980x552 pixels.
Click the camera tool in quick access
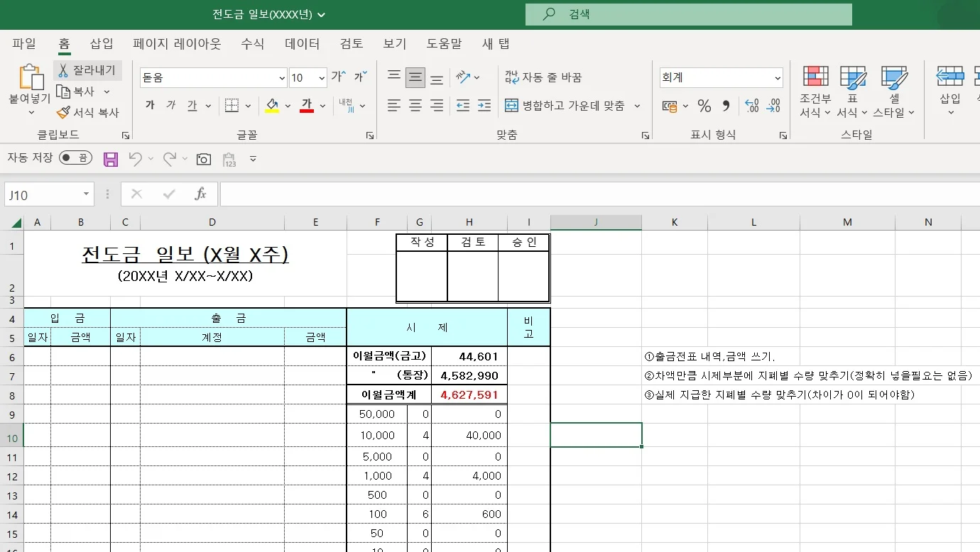[x=204, y=159]
